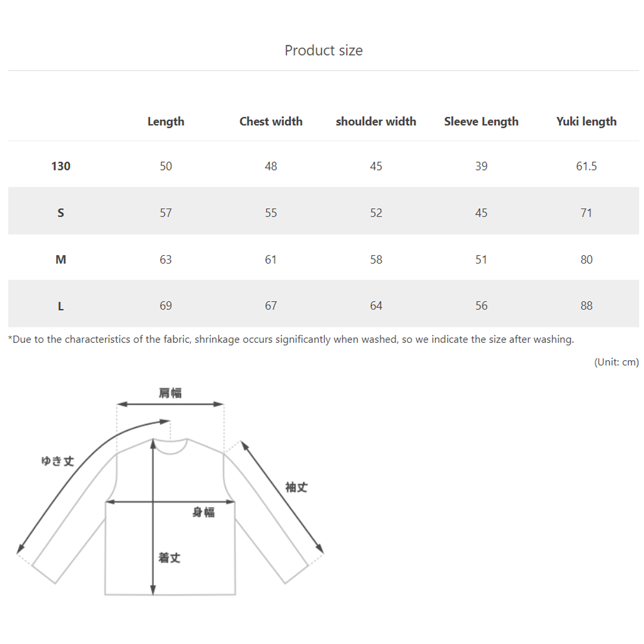
Task: Click the 袖丈 sleeve length diagram label
Action: click(296, 487)
